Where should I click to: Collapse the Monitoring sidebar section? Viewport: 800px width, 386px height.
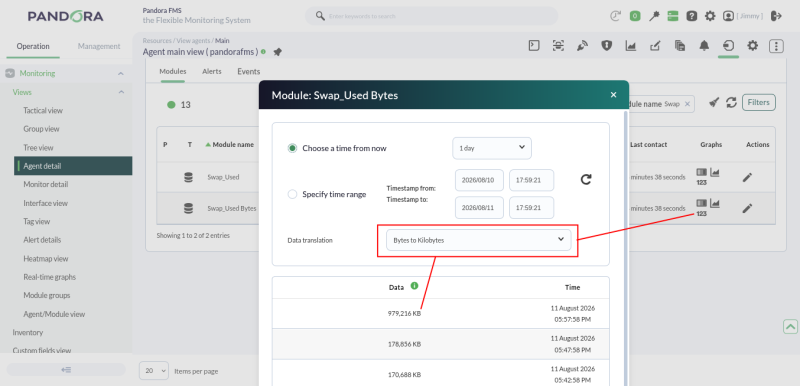click(x=121, y=73)
